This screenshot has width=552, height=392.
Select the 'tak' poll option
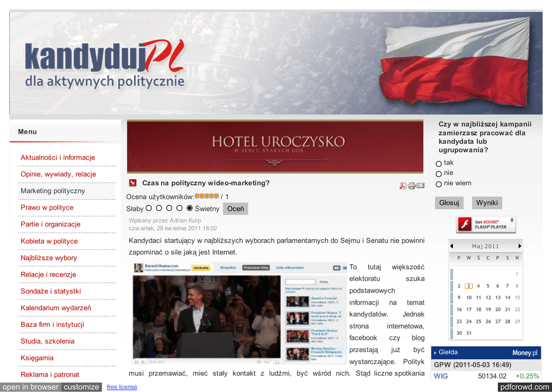coord(439,163)
